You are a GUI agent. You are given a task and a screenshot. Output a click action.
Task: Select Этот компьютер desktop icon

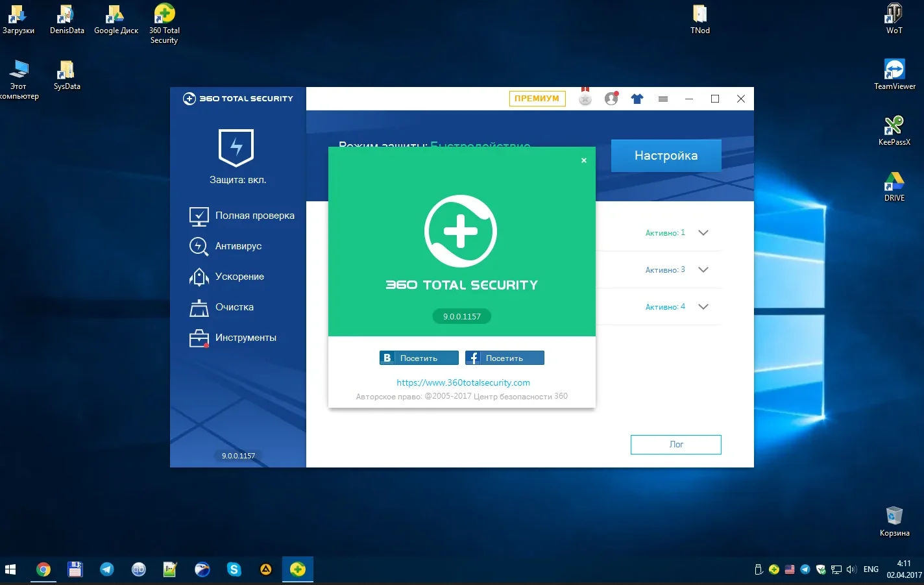[18, 79]
